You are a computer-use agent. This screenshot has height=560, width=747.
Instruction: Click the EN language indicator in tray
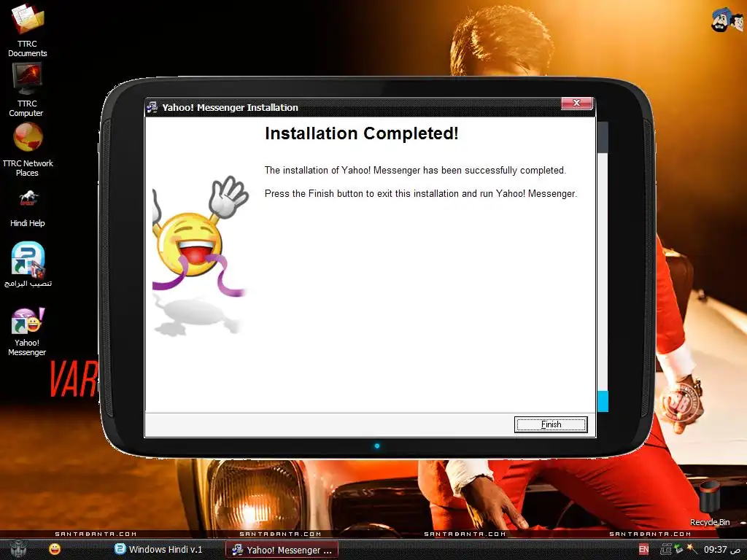pos(643,550)
